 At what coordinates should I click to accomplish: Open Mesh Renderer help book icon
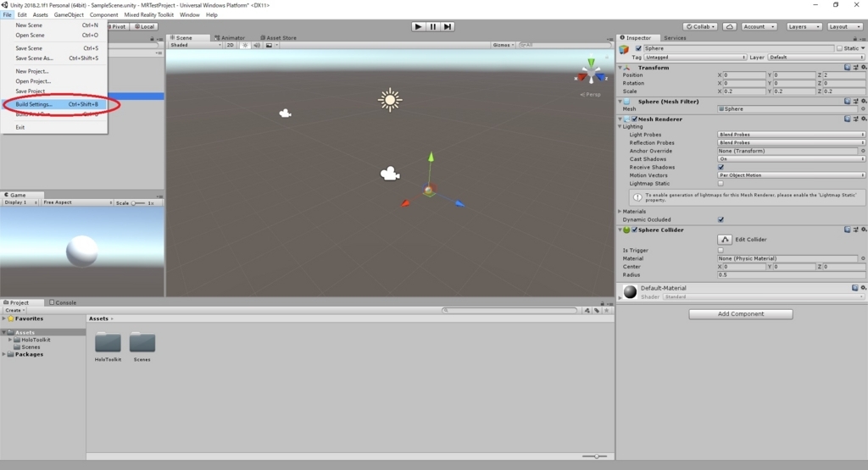click(x=847, y=119)
